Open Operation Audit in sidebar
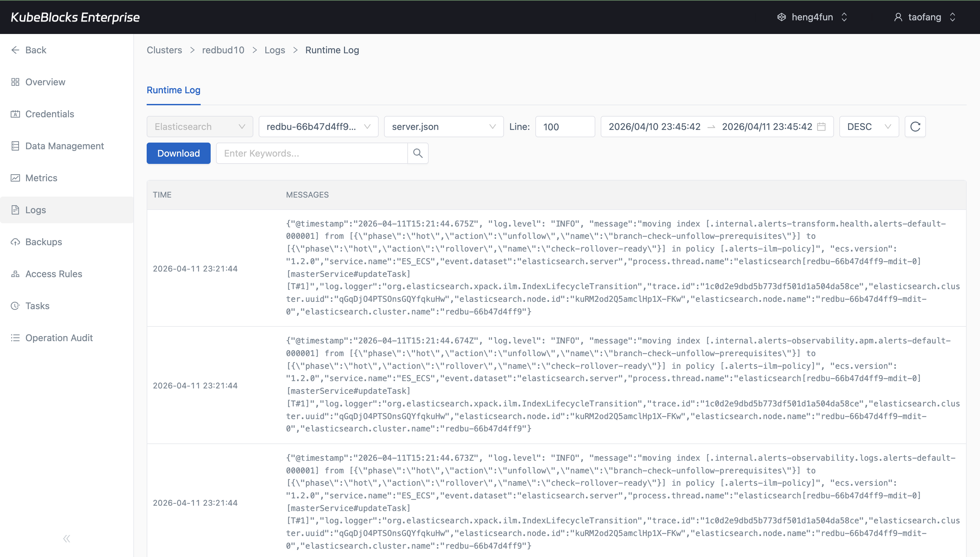Screen dimensions: 980x557 click(67, 338)
